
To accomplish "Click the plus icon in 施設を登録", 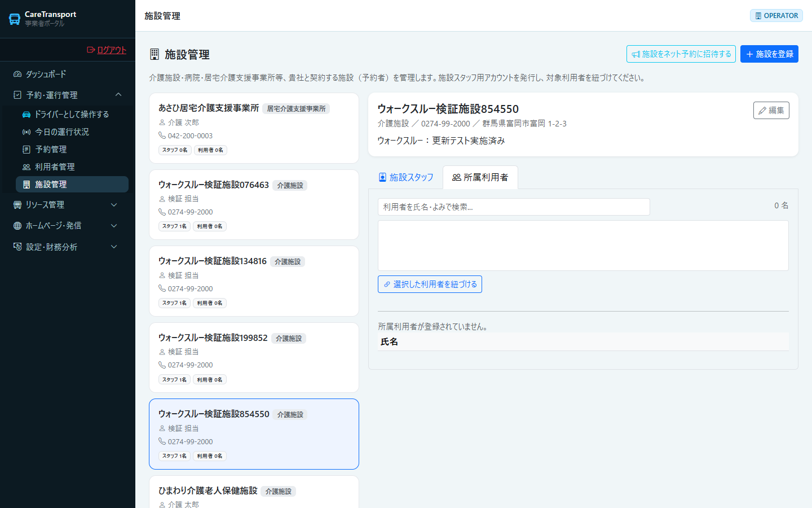I will (x=750, y=54).
